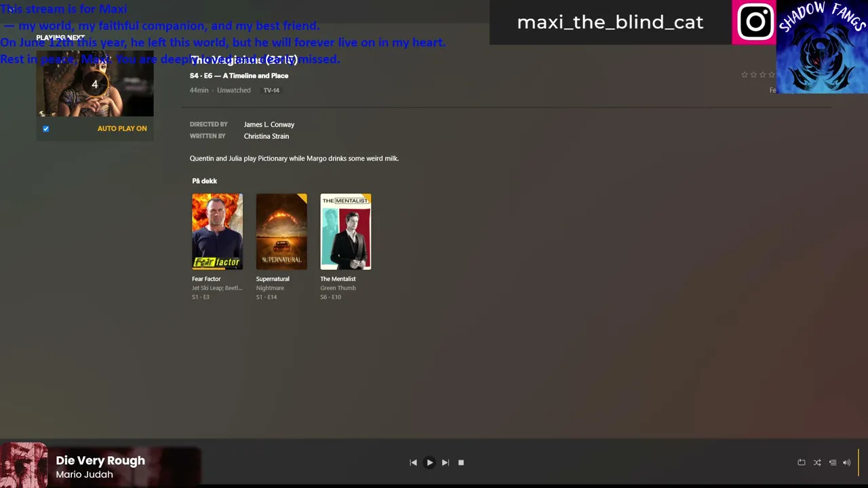Click the maxi_the_blind_cat handle text
Screen dimensions: 868x488
[610, 22]
